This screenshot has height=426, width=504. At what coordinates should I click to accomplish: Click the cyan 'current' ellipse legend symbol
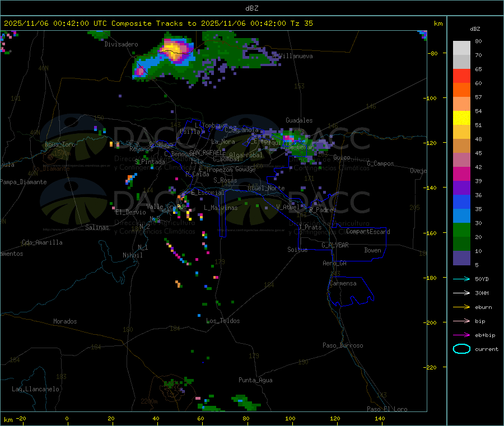(x=461, y=349)
